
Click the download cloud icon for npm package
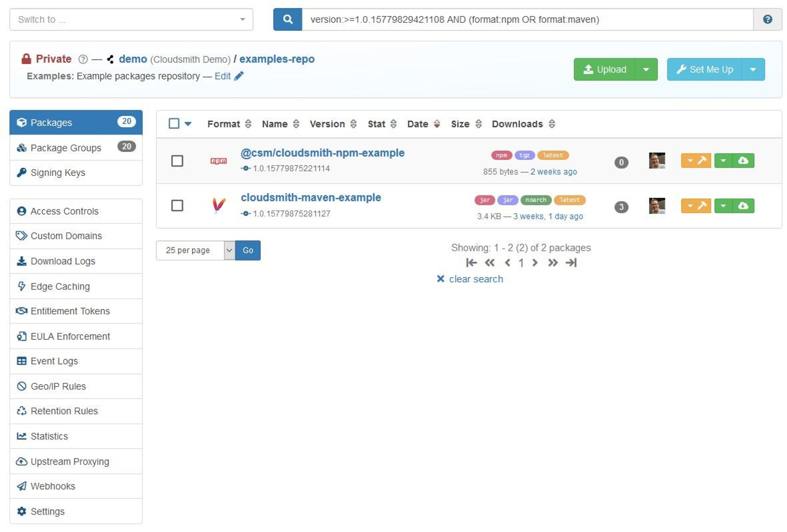click(743, 161)
